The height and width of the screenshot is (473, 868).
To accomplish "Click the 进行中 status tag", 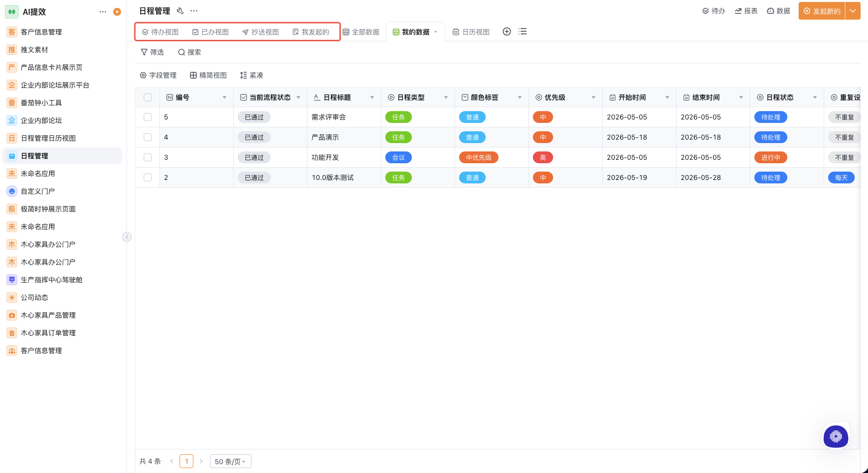I will pyautogui.click(x=771, y=157).
